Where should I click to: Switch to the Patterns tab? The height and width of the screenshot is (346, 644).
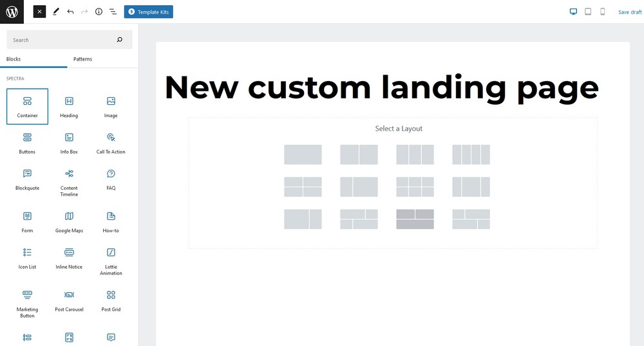(x=82, y=59)
